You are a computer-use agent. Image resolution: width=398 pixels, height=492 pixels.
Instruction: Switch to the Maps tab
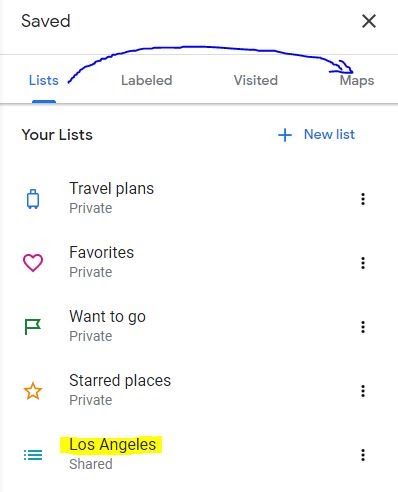357,81
